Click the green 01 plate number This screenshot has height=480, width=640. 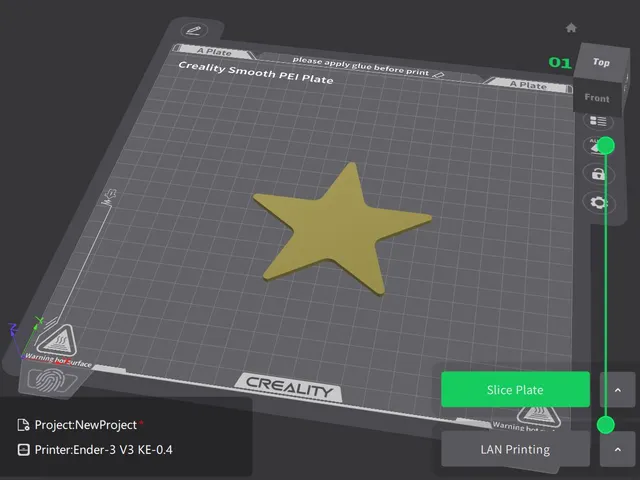(560, 62)
